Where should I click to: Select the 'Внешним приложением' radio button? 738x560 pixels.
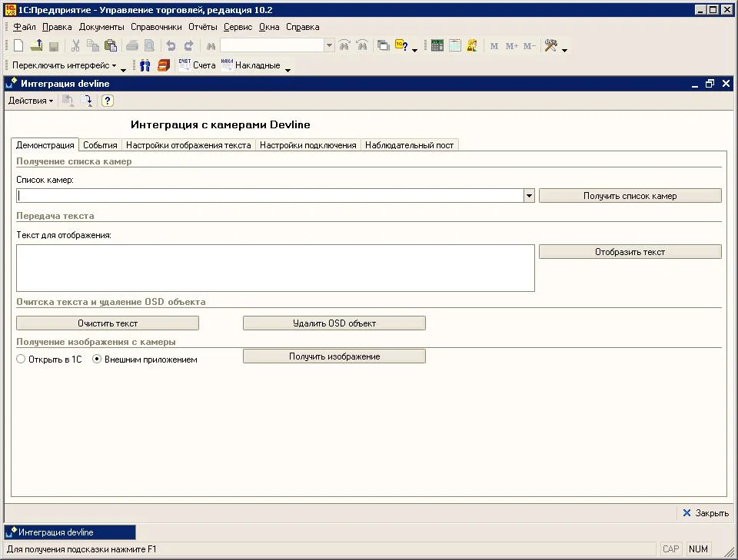click(97, 360)
